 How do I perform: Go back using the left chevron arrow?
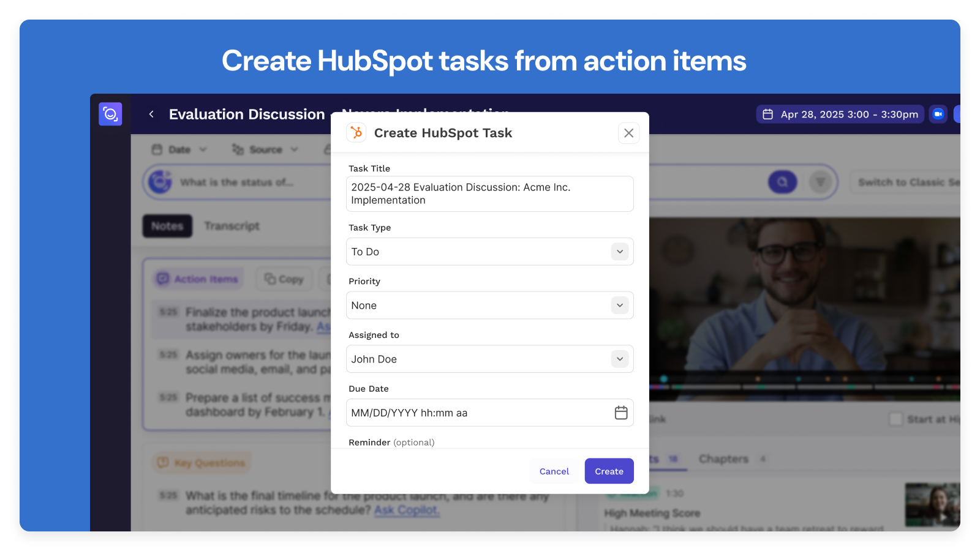[151, 114]
